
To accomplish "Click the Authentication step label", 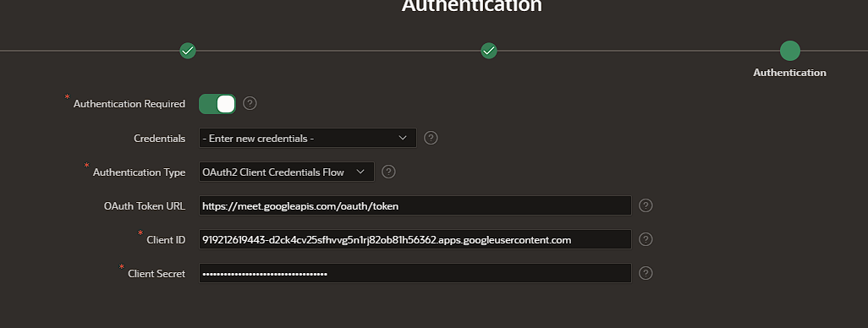I will (x=790, y=73).
